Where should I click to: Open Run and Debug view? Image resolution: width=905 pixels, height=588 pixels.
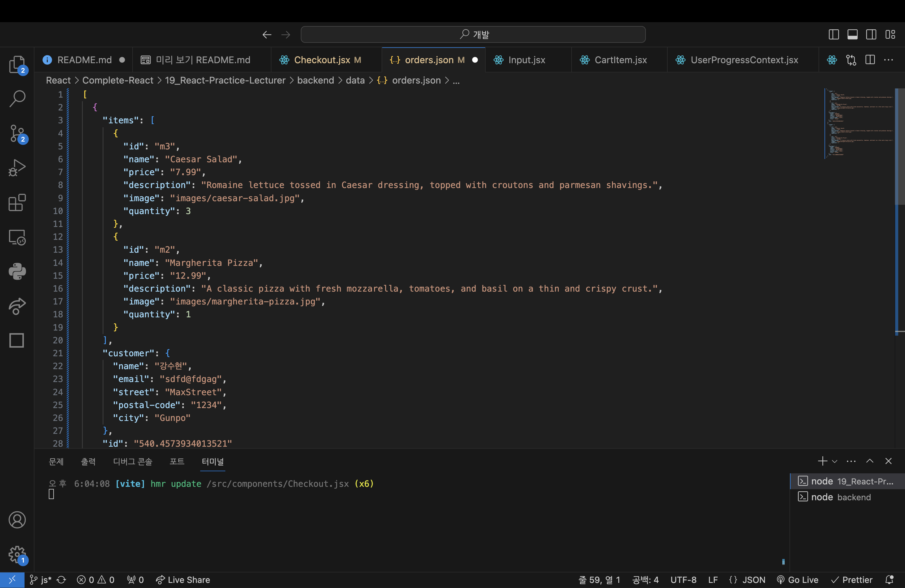[17, 168]
